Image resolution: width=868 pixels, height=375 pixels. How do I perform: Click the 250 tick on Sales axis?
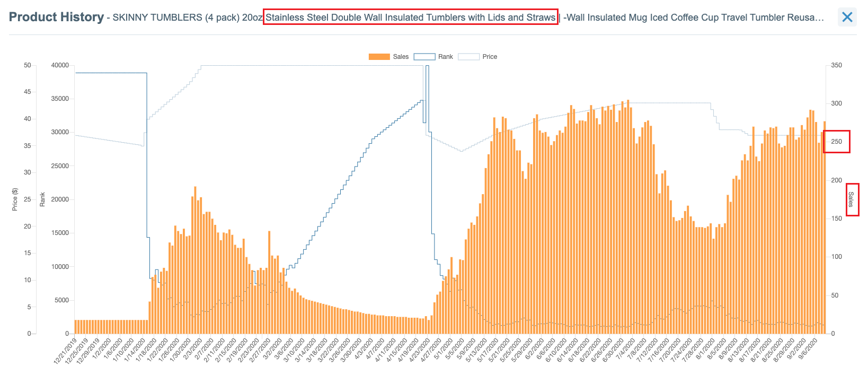tap(837, 142)
